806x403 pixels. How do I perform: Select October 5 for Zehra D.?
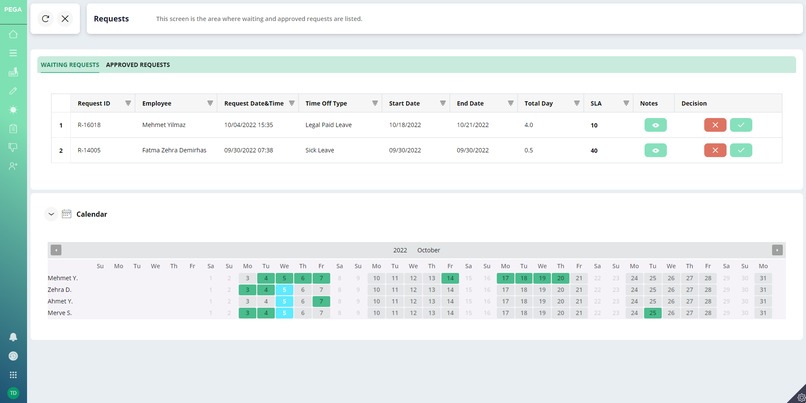[284, 290]
